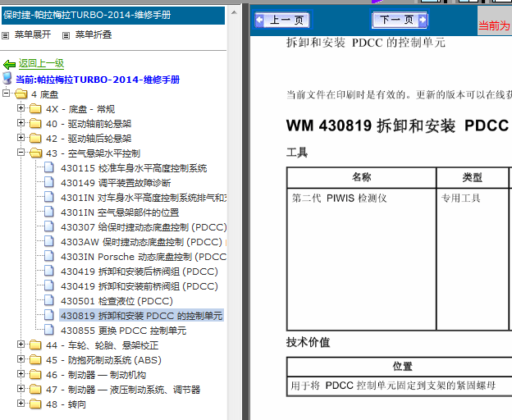Expand the 47 - 制动器 液压制动系统 folder
The image size is (512, 420).
click(x=21, y=388)
